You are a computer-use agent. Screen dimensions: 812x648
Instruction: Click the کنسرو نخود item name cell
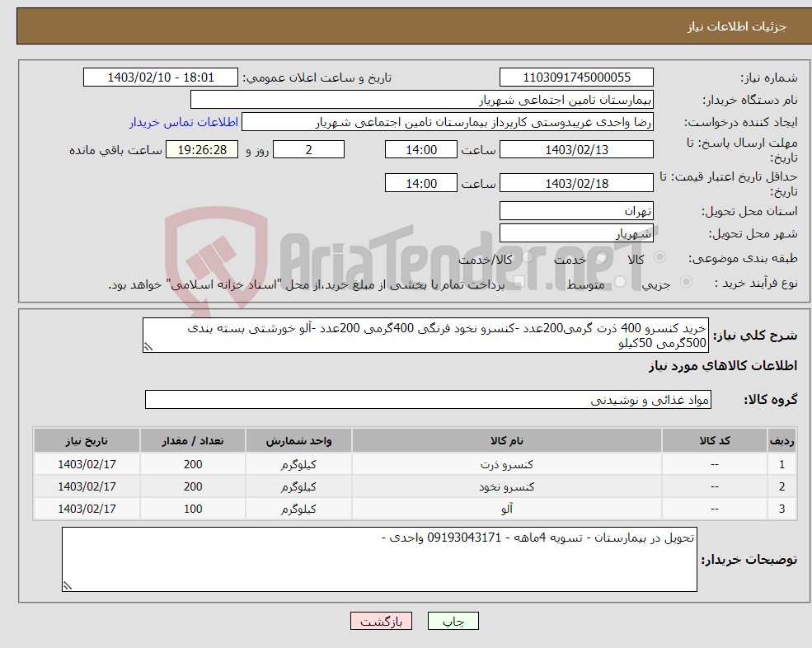[506, 487]
